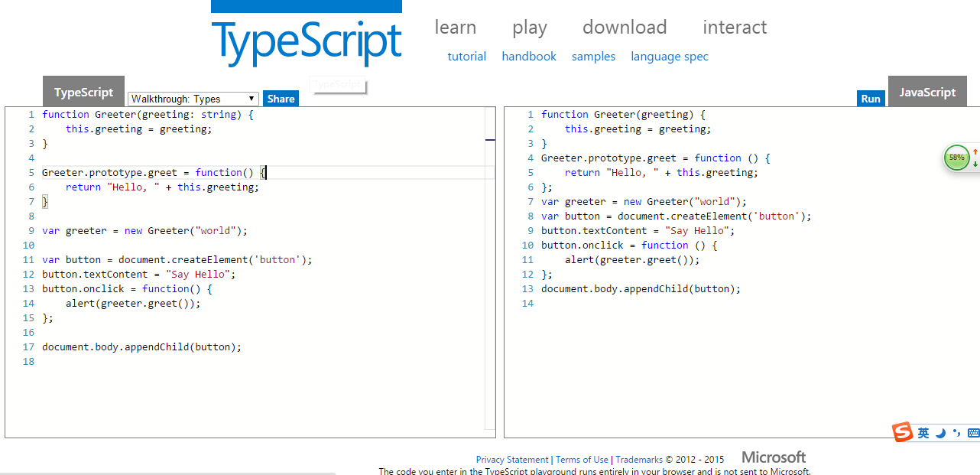Click the Microsoft logo in footer
Image resolution: width=980 pixels, height=475 pixels.
[x=774, y=457]
